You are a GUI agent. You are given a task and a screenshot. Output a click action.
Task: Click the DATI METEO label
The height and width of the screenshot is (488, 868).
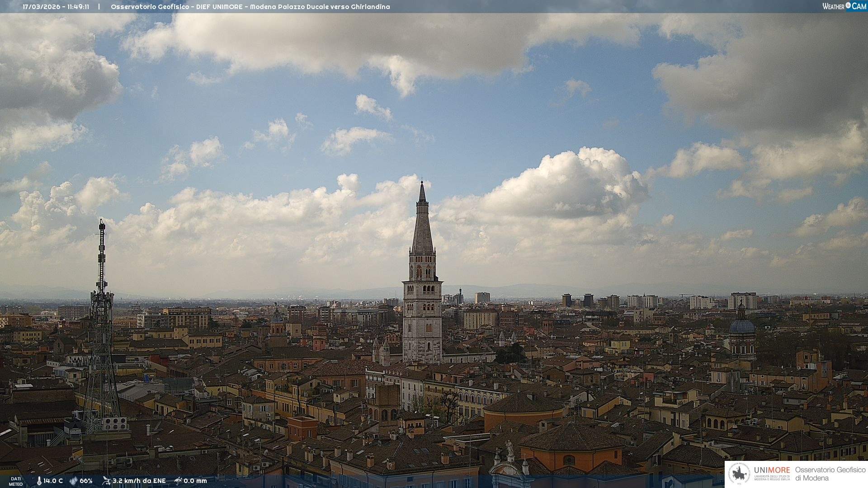pyautogui.click(x=16, y=481)
